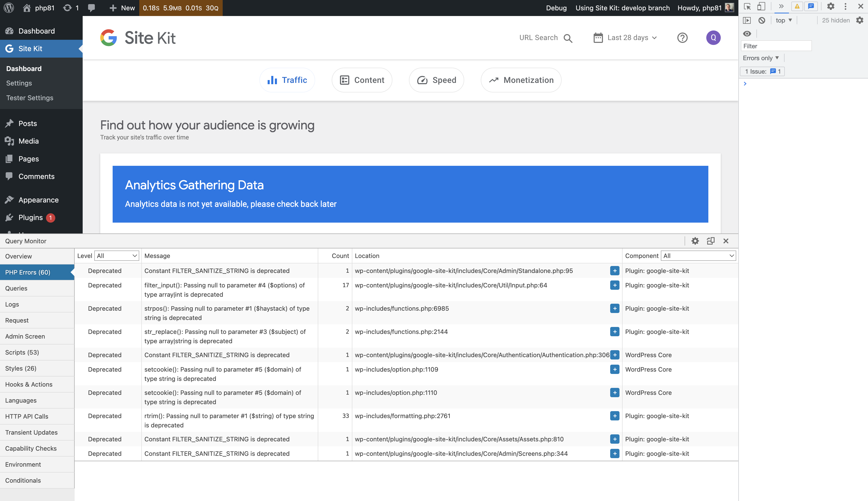Image resolution: width=868 pixels, height=501 pixels.
Task: Go to Pages in sidebar
Action: 41,159
